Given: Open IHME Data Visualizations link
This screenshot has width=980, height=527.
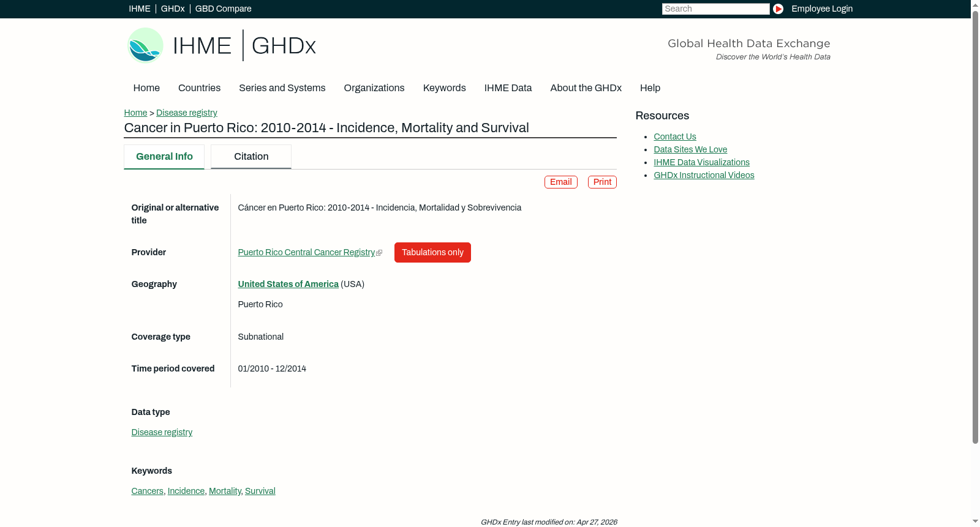Looking at the screenshot, I should 701,162.
